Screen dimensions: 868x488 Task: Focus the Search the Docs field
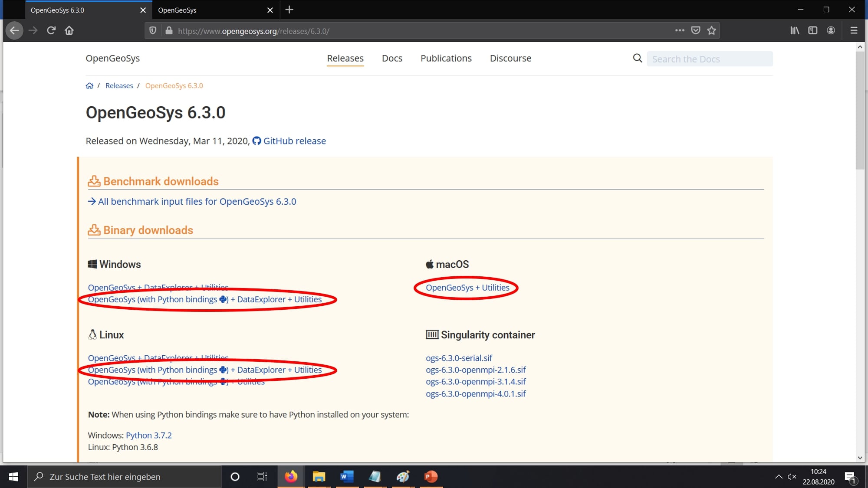point(710,59)
